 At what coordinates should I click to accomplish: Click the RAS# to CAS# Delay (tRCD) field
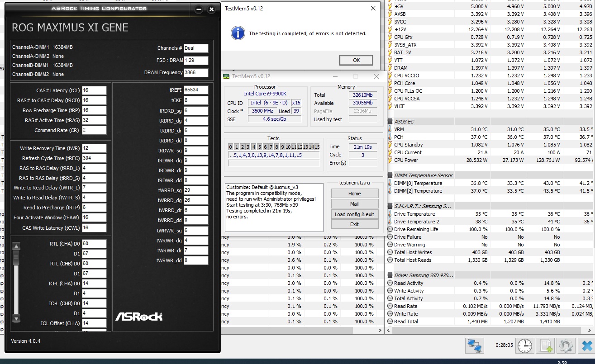click(x=94, y=100)
